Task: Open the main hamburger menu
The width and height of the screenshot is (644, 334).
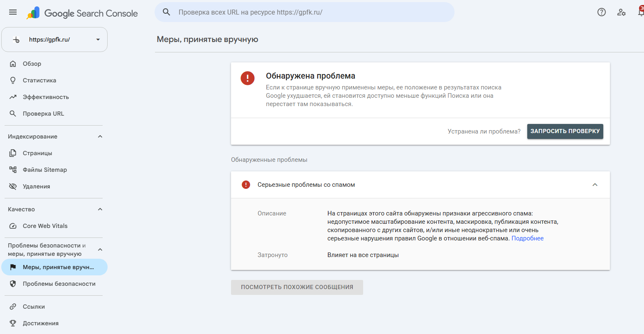Action: [x=13, y=12]
